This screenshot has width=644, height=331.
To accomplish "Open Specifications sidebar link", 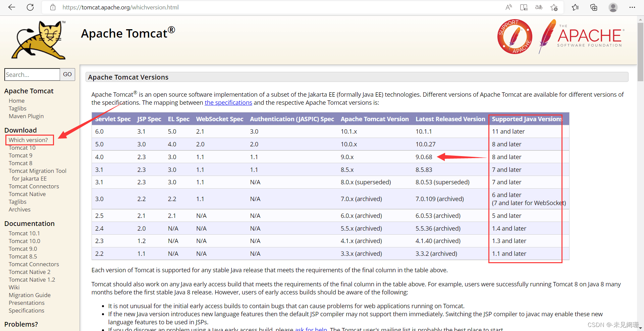I will [x=26, y=311].
